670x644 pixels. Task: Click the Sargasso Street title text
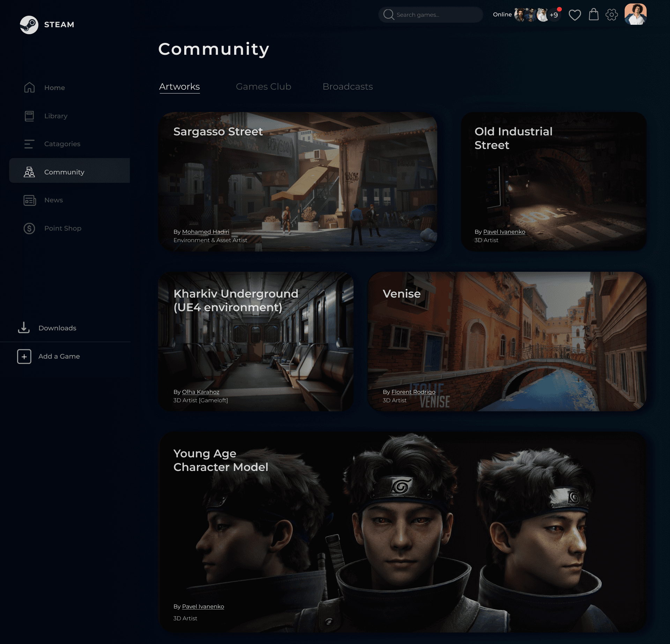(218, 132)
